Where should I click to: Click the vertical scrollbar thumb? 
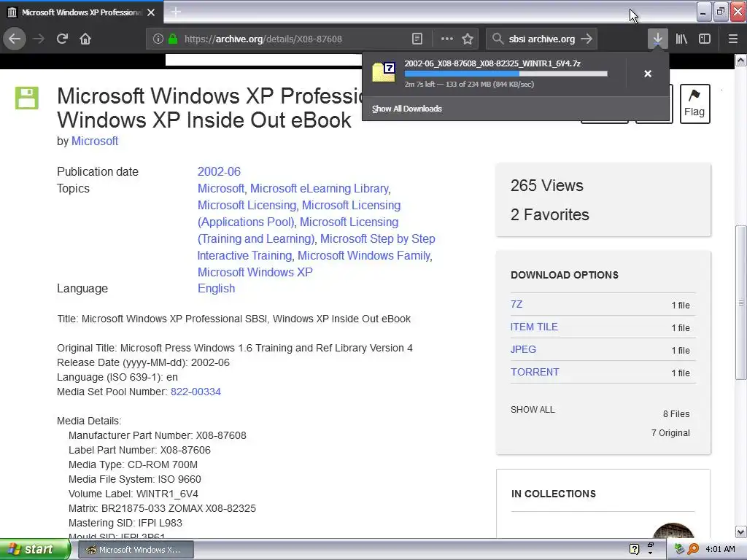click(x=741, y=303)
